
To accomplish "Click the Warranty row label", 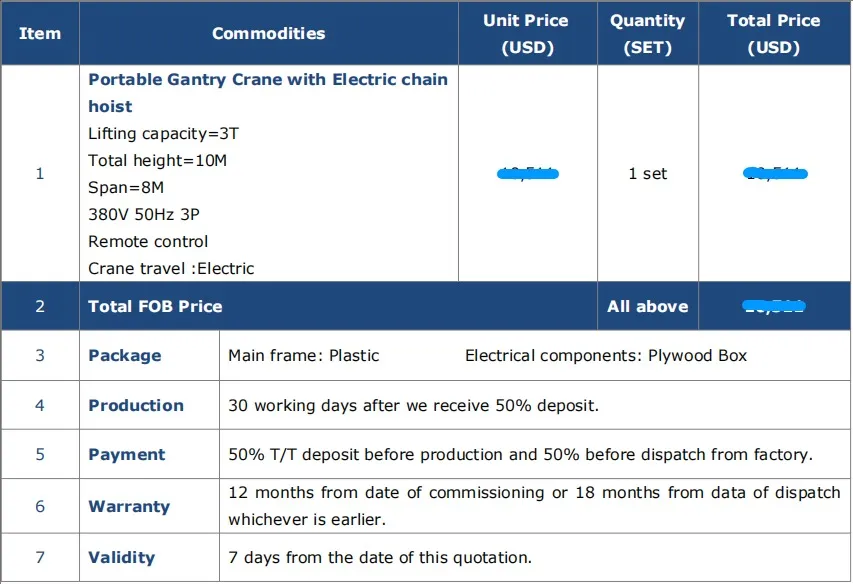I will pyautogui.click(x=128, y=506).
